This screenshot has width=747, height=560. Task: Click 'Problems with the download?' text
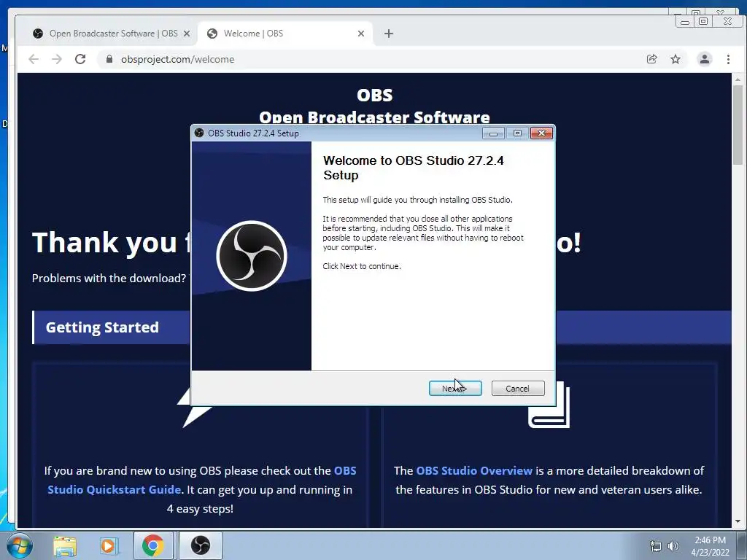pyautogui.click(x=109, y=278)
